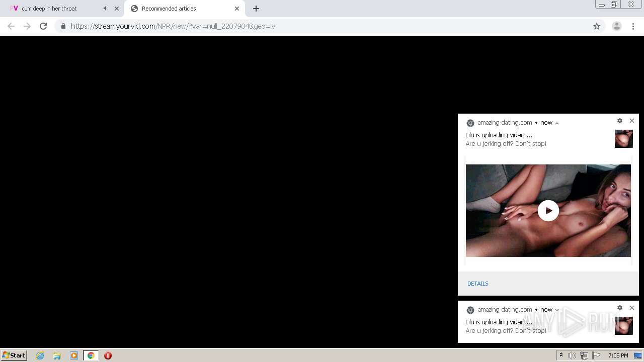644x362 pixels.
Task: Go back to the previous page
Action: coord(11,26)
